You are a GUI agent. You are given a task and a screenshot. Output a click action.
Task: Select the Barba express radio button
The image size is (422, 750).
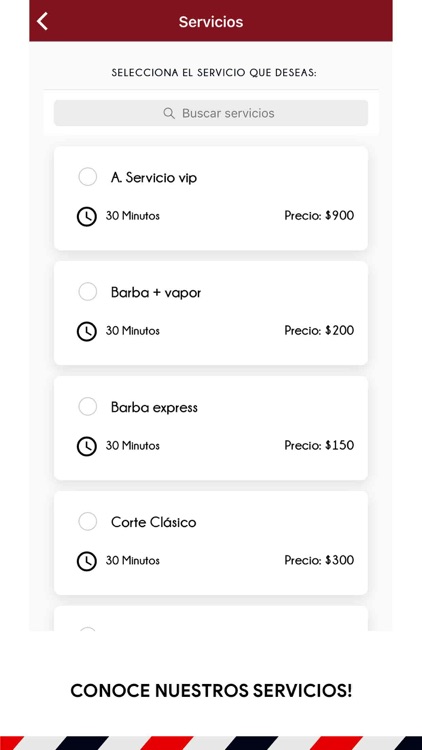88,406
